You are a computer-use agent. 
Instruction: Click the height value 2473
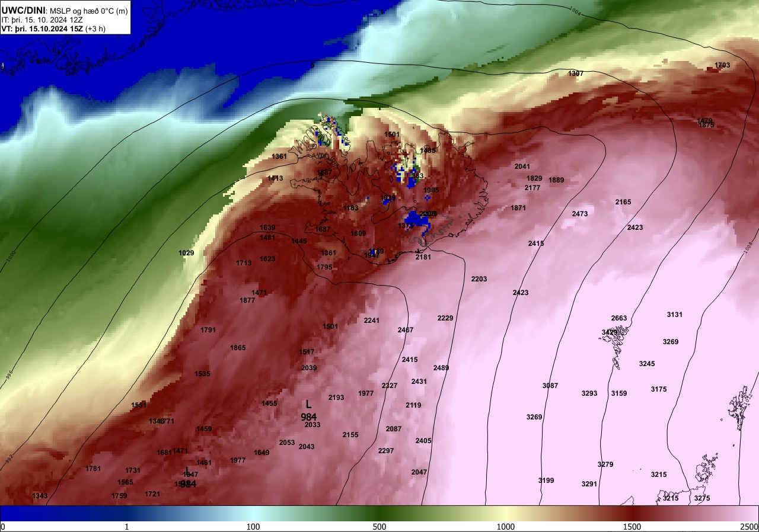(x=580, y=214)
